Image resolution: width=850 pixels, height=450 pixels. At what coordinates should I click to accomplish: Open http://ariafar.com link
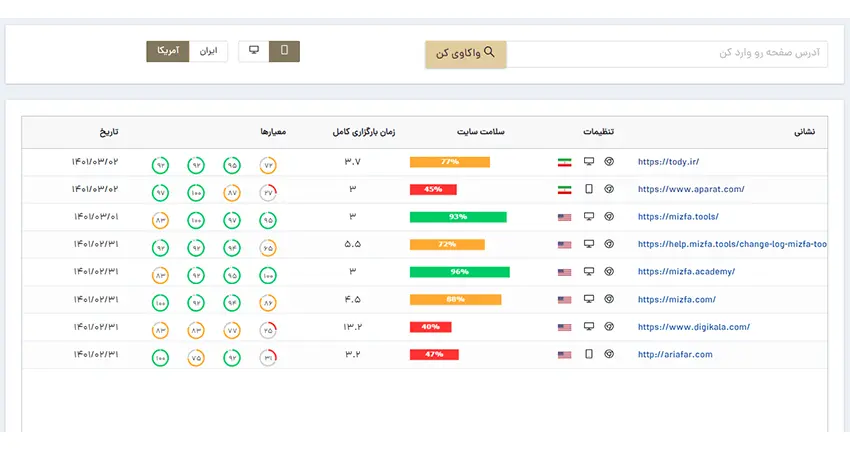coord(675,355)
